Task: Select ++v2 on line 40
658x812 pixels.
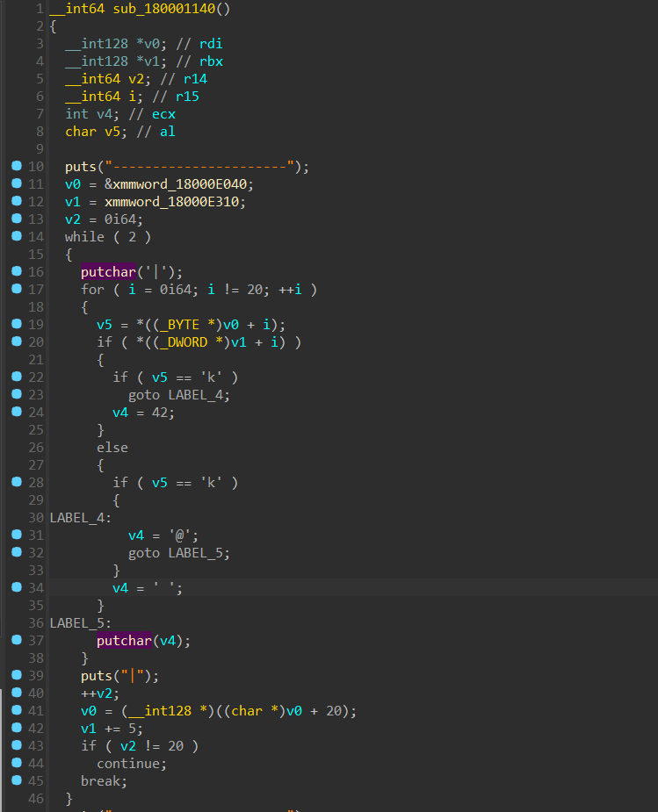Action: coord(97,693)
